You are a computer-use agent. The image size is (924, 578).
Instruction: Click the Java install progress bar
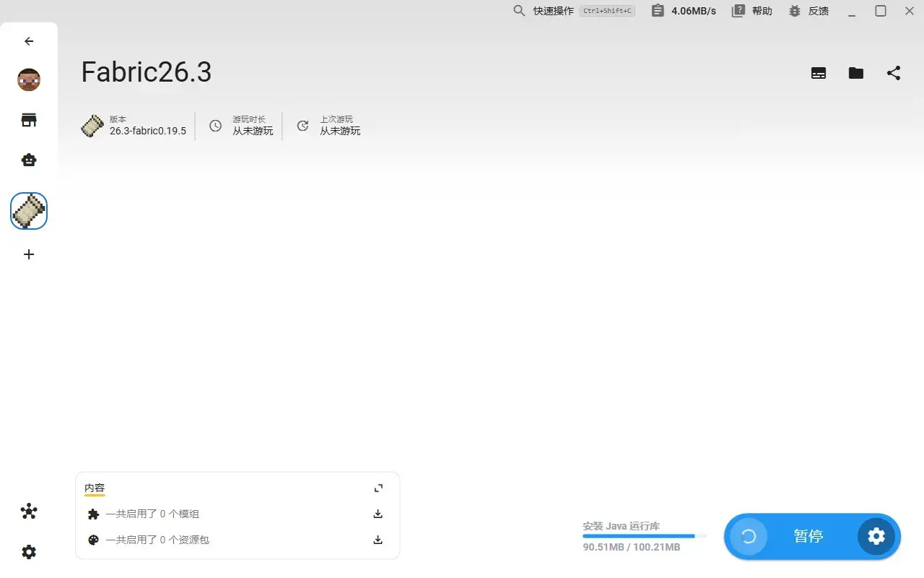pos(645,536)
